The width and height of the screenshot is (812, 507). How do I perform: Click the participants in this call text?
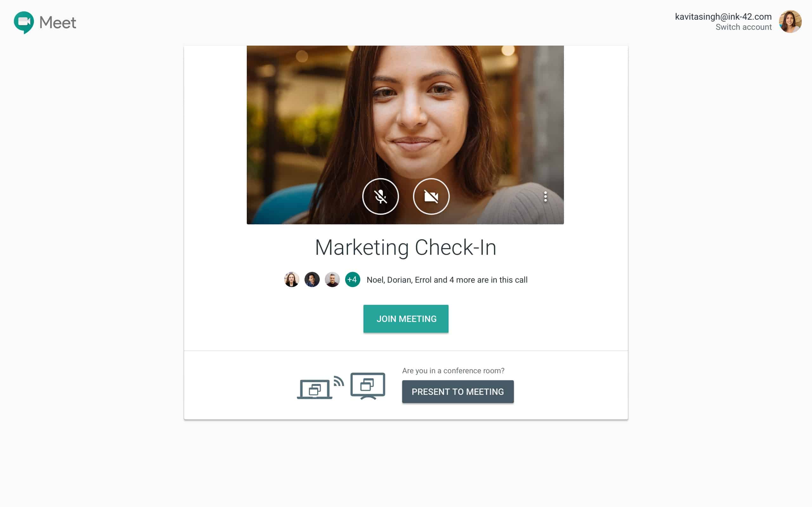(447, 280)
